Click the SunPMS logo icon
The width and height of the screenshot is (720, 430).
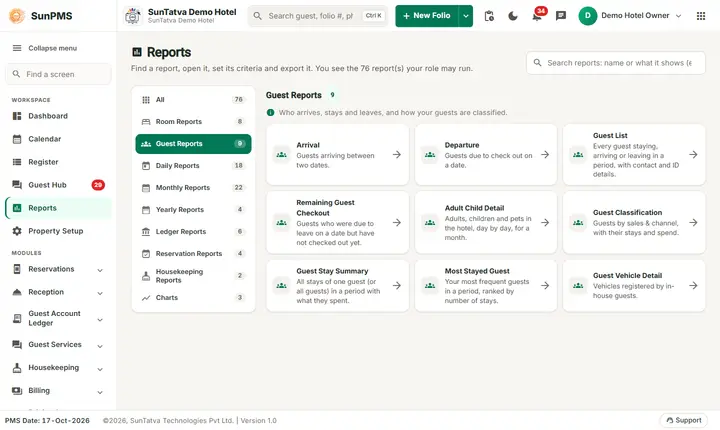tap(17, 16)
